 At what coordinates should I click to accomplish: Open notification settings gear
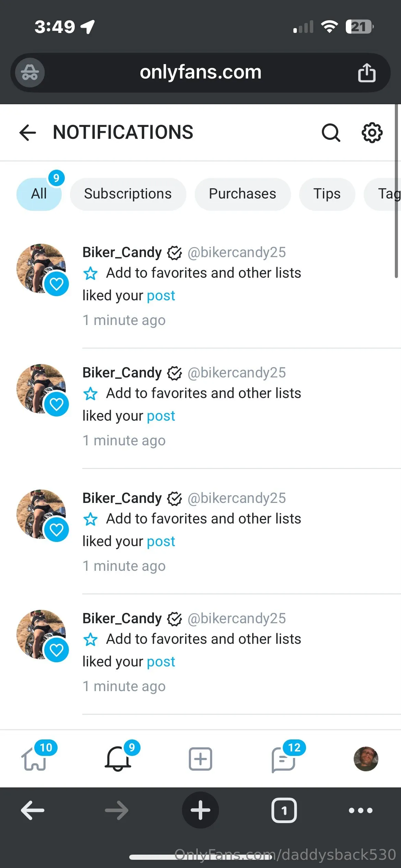click(372, 133)
